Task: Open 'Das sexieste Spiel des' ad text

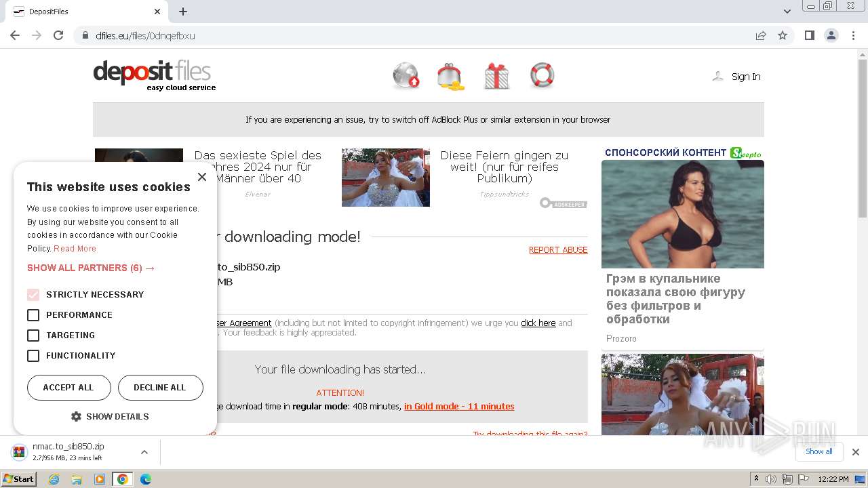Action: 258,167
